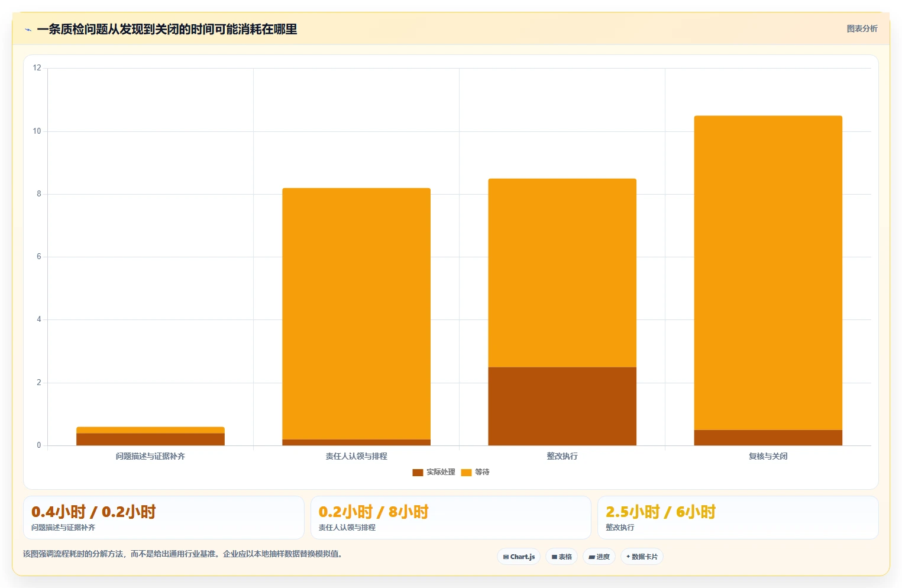This screenshot has height=588, width=902.
Task: Select the 数据卡片 tag pill
Action: (642, 557)
